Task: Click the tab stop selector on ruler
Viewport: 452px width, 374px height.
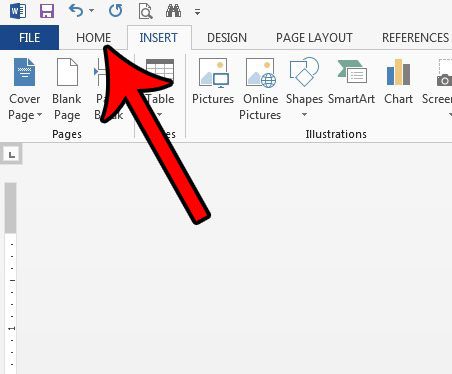Action: 11,154
